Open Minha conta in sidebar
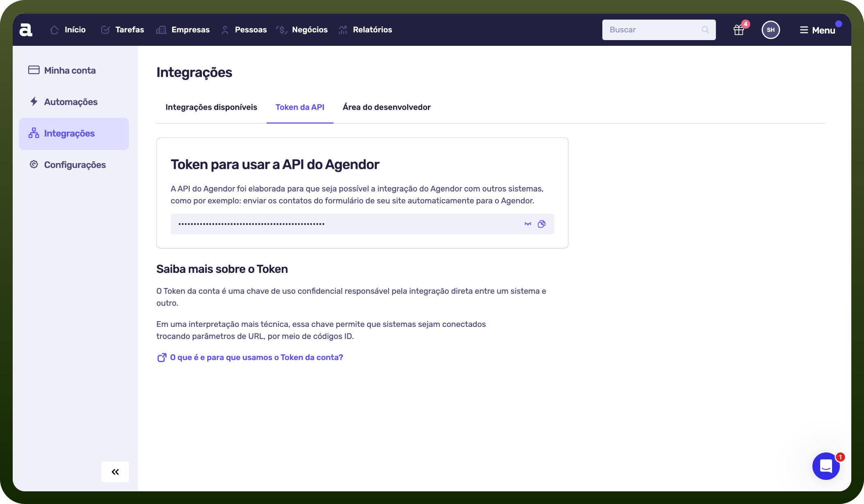The width and height of the screenshot is (864, 504). tap(74, 70)
